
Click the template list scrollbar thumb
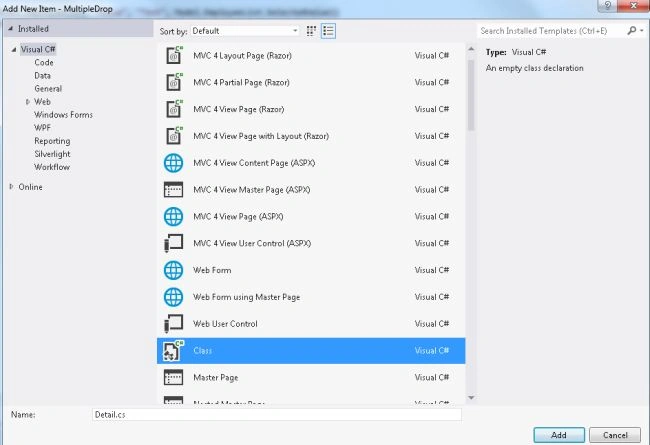pyautogui.click(x=471, y=95)
